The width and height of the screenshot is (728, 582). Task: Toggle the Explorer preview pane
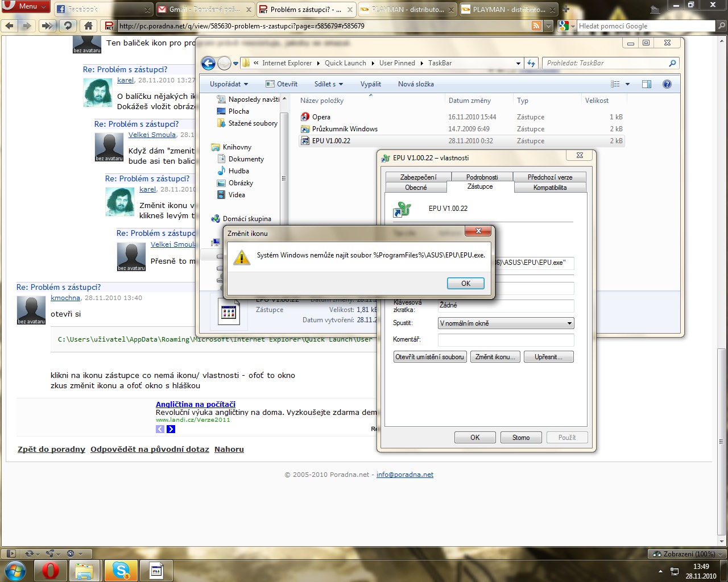[x=647, y=84]
